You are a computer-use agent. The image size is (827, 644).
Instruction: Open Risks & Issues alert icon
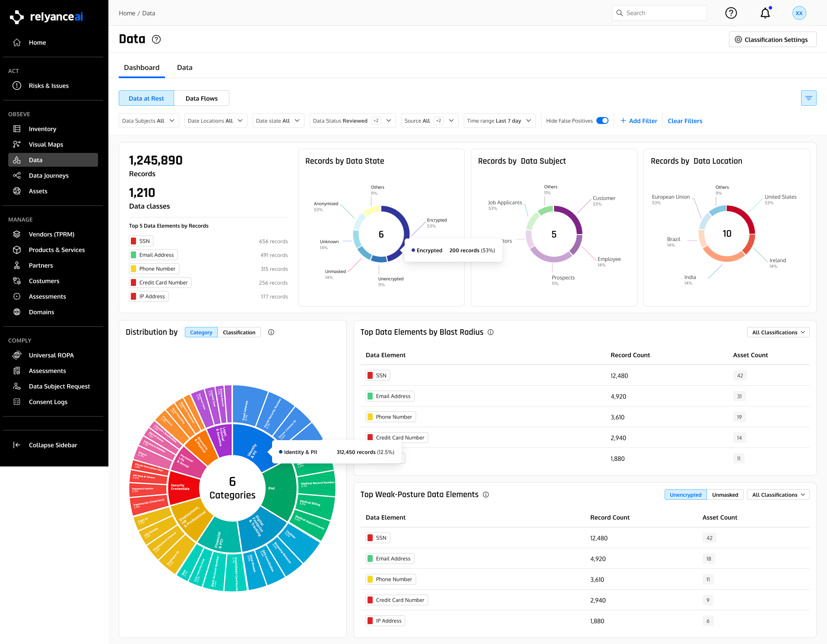pos(17,86)
